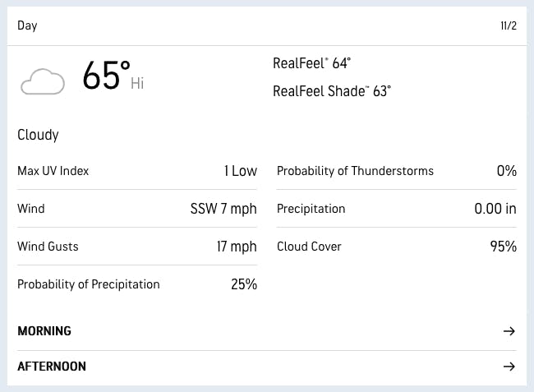Click the Precipitation 0.00 in value
The height and width of the screenshot is (392, 534).
495,209
